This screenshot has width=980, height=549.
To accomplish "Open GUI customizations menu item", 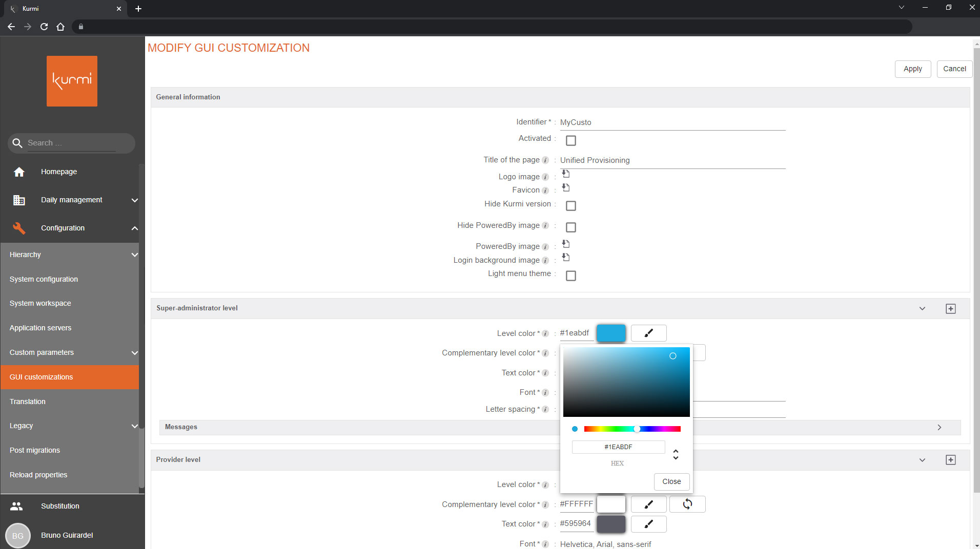I will coord(70,377).
